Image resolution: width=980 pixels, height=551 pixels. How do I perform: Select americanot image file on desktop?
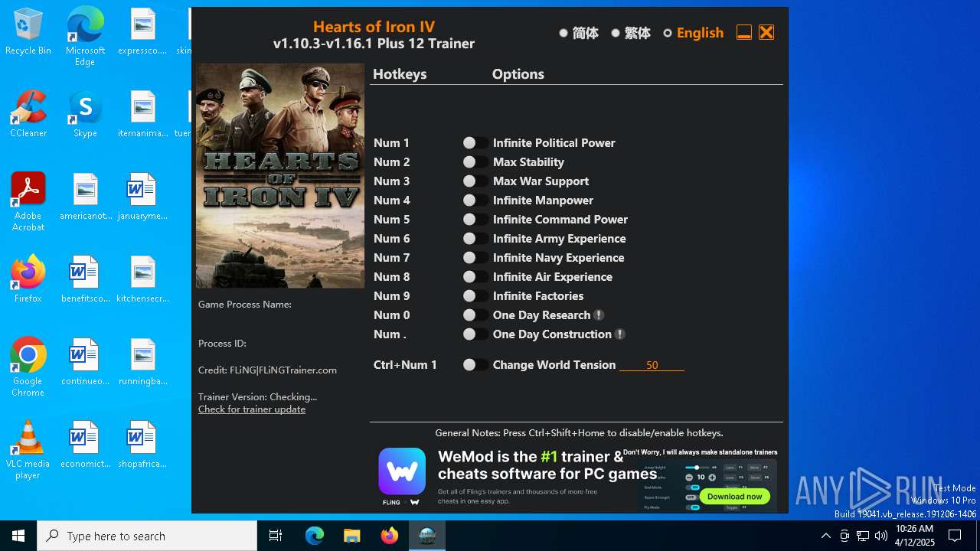[86, 197]
